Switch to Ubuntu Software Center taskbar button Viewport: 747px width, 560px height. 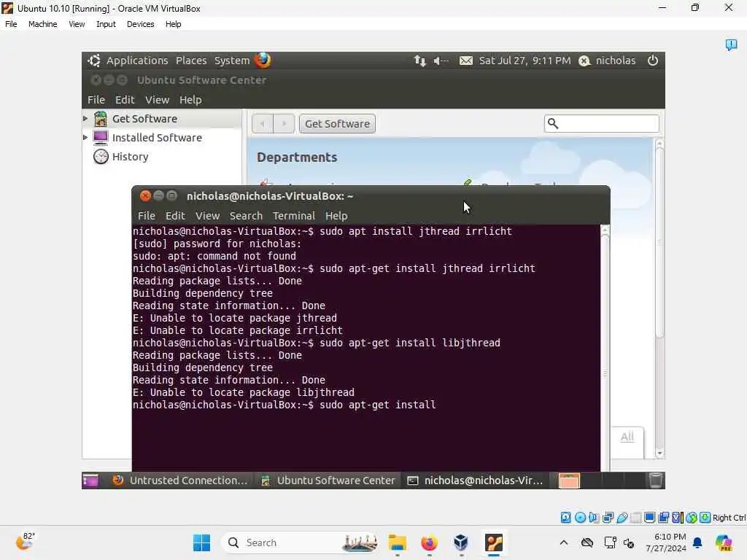tap(328, 481)
